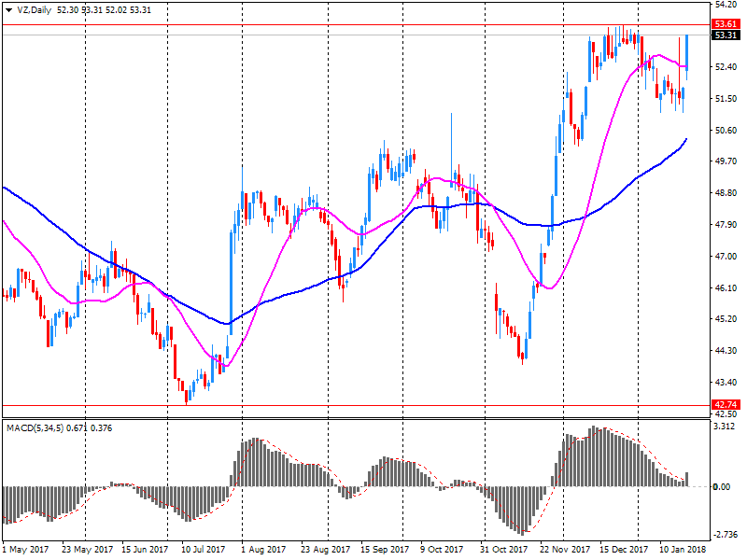747x560 pixels.
Task: Click the 22 Nov 2017 date label
Action: (565, 550)
